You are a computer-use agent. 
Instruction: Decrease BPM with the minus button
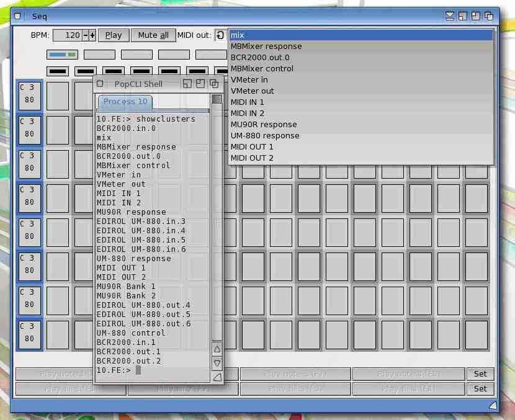point(86,35)
